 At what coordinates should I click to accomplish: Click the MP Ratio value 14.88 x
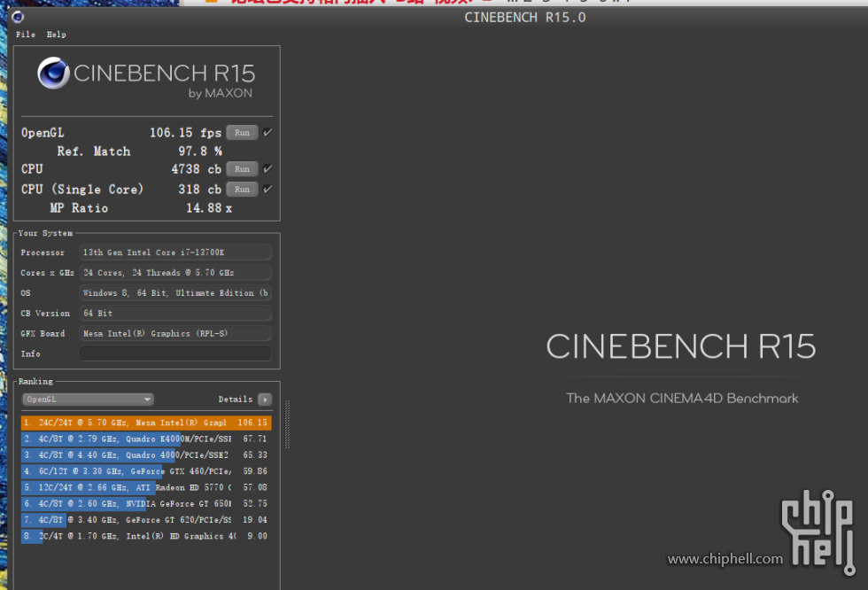(x=209, y=208)
